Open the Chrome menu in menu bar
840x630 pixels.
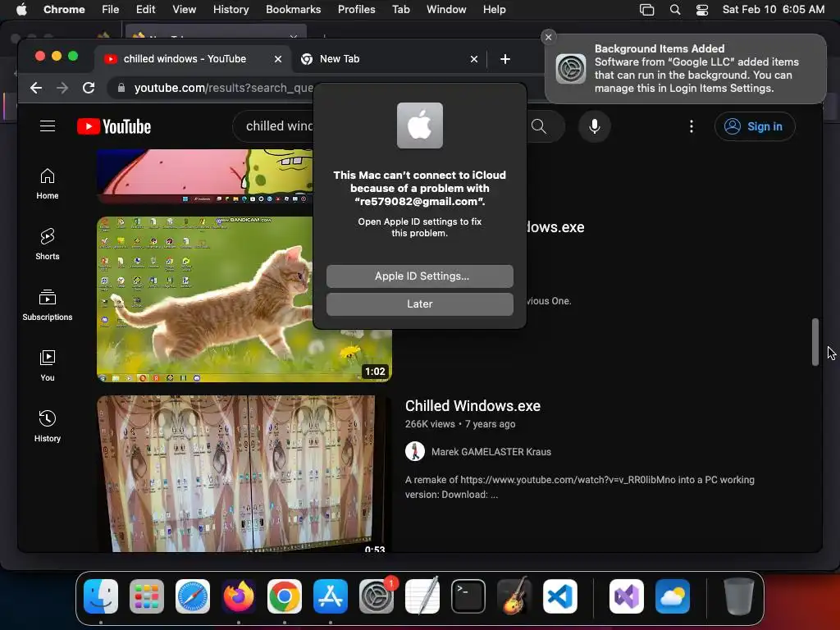coord(64,9)
